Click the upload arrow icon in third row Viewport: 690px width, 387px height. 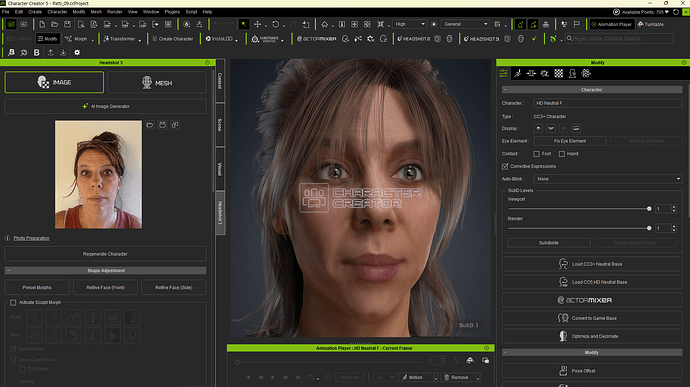pyautogui.click(x=51, y=52)
